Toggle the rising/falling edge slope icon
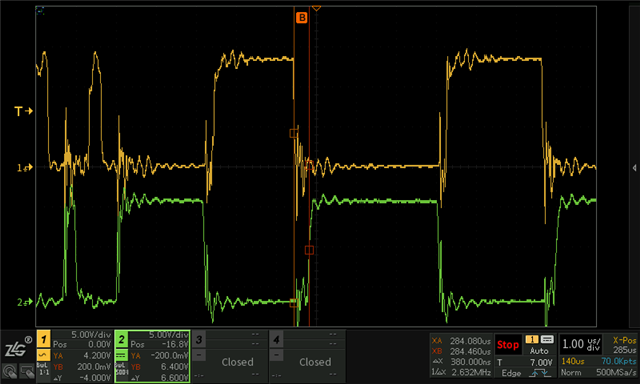This screenshot has width=640, height=384. [540, 373]
